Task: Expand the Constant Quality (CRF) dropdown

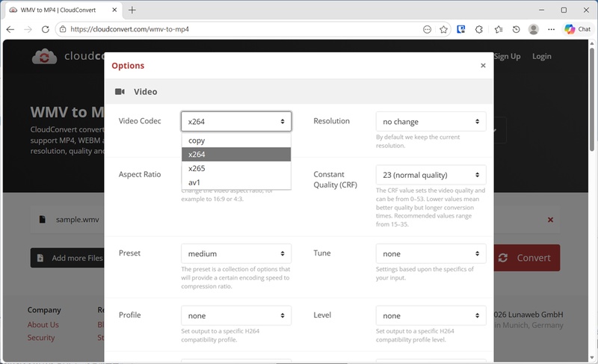Action: 431,175
